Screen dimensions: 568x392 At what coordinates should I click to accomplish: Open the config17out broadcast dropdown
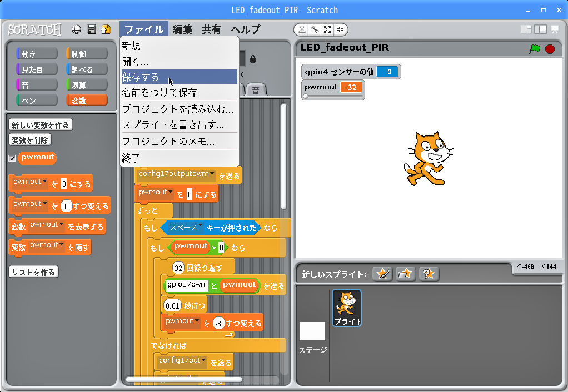(x=204, y=360)
